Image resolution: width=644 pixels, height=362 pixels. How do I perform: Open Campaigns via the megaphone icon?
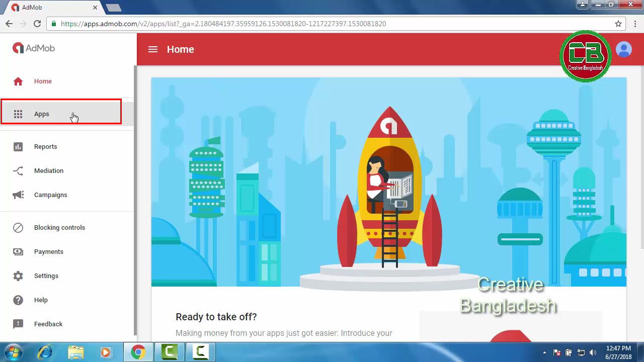pyautogui.click(x=18, y=195)
